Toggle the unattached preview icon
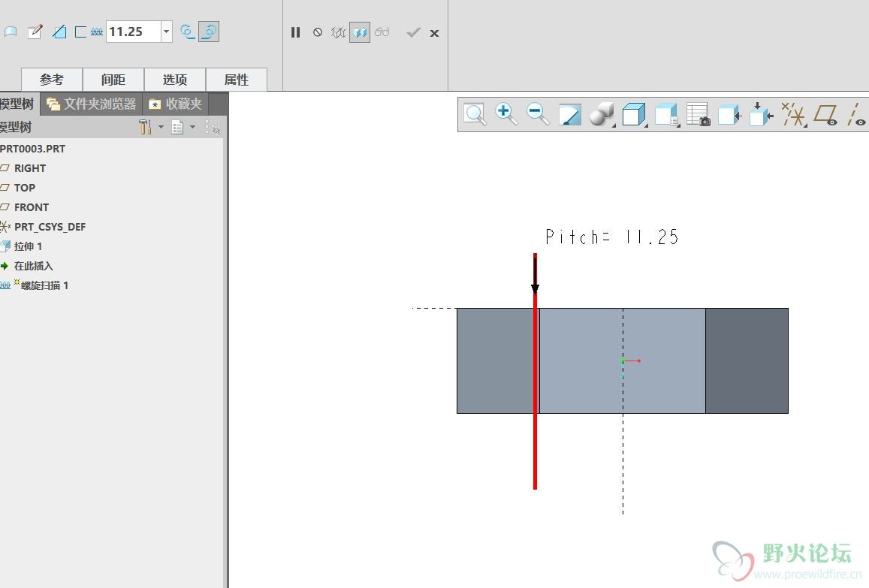 click(x=338, y=33)
